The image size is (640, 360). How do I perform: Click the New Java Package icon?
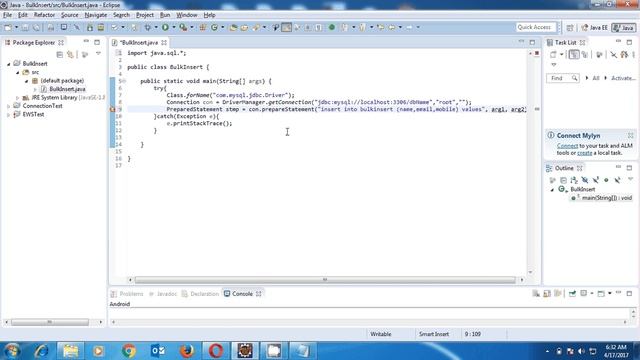(202, 27)
